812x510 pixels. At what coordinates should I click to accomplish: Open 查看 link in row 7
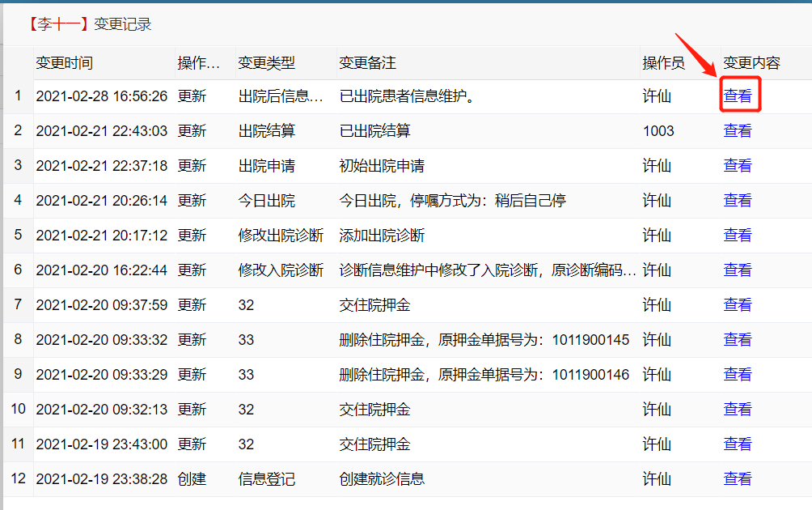point(738,305)
